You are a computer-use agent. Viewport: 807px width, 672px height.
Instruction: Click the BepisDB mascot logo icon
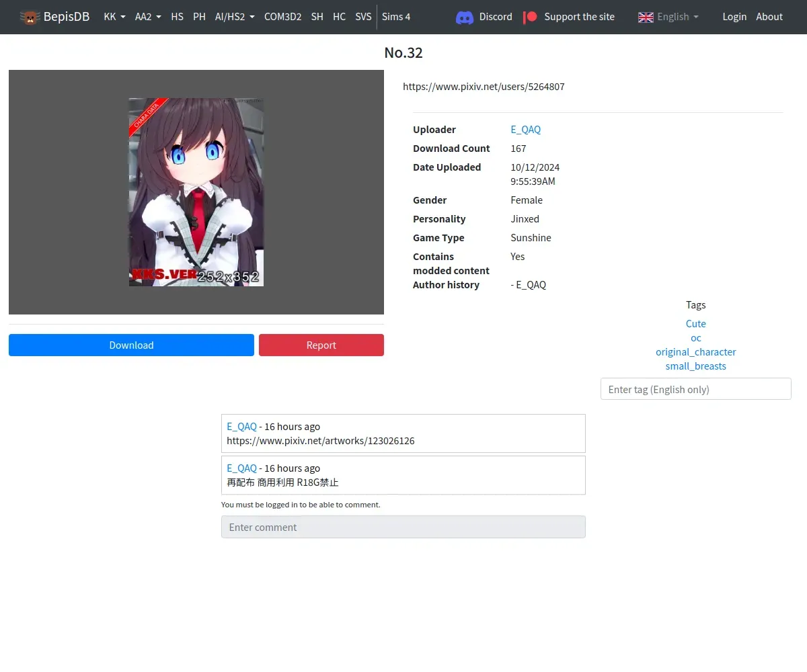[30, 17]
